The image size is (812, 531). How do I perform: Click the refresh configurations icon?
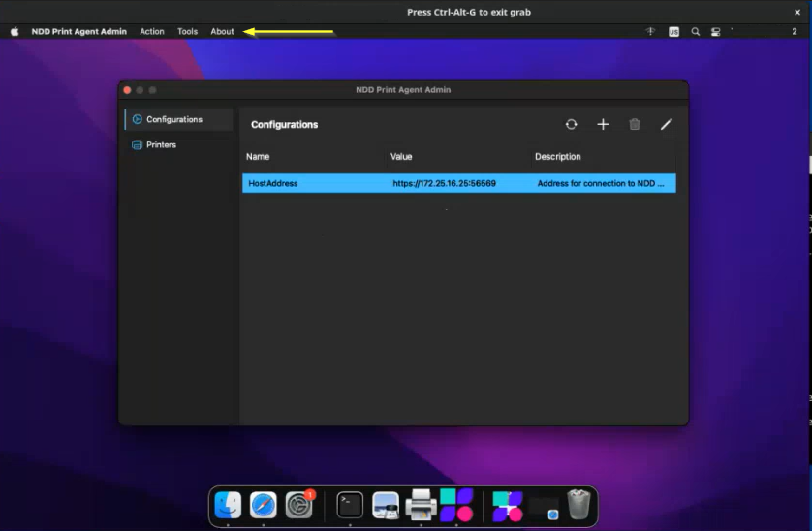(571, 124)
